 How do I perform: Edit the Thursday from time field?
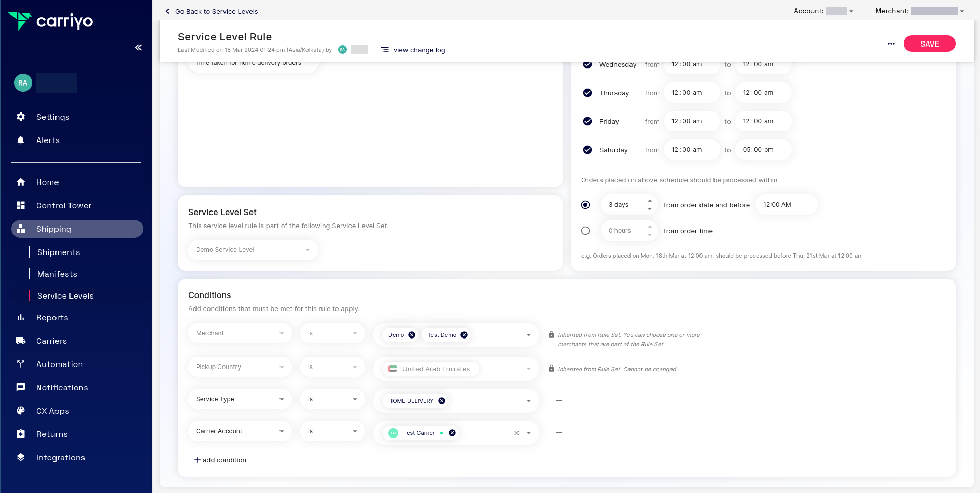(x=692, y=93)
